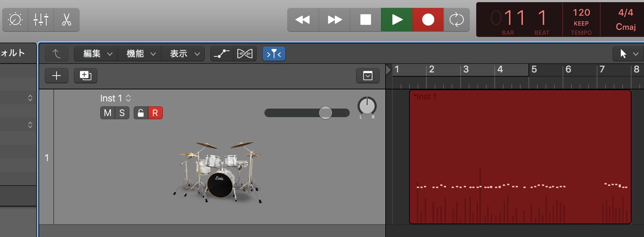Toggle the Flex show/hide button

click(245, 54)
